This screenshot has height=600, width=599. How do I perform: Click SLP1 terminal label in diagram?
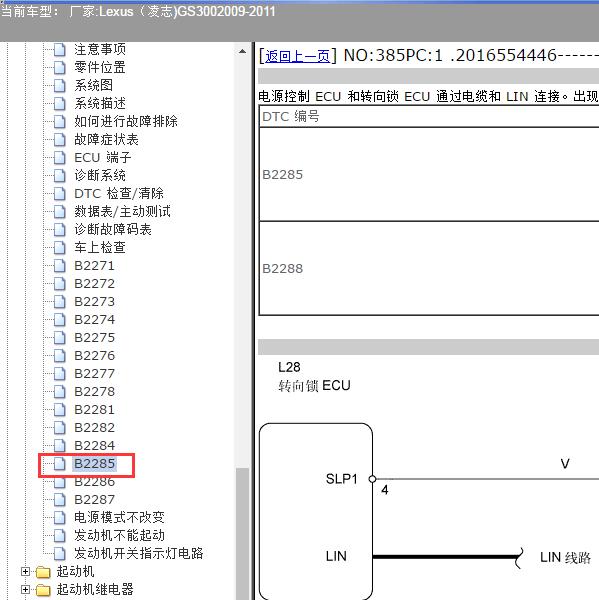click(341, 479)
